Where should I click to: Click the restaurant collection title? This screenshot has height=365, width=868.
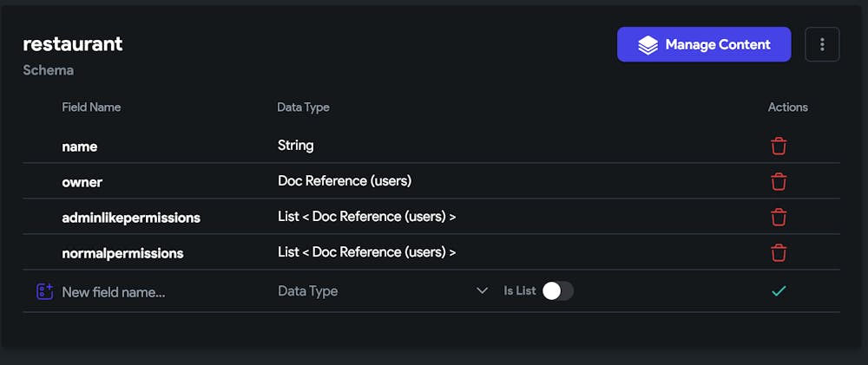point(73,44)
